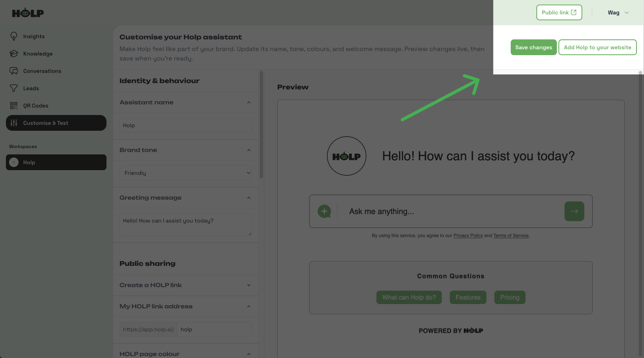Click the HOLP logo in top-left
The width and height of the screenshot is (644, 358).
coord(28,13)
